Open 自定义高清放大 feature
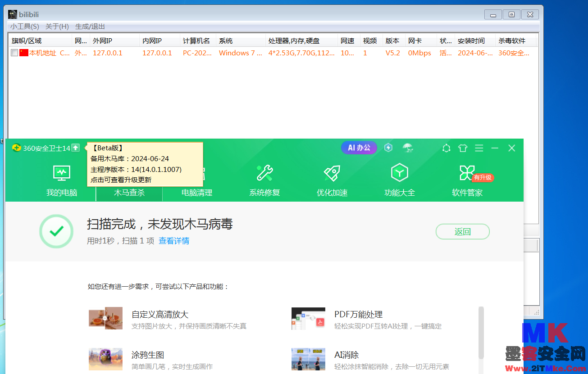Viewport: 588px width, 374px height. click(160, 315)
